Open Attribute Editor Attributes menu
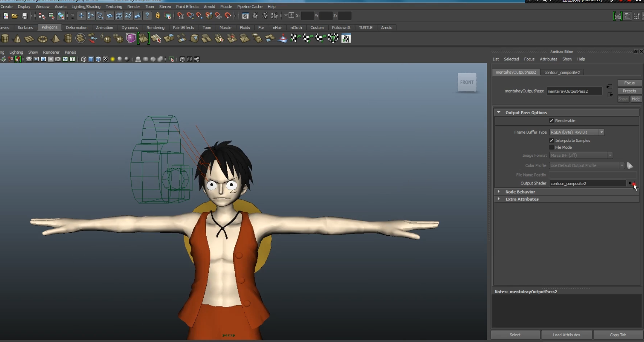The width and height of the screenshot is (644, 342). point(549,59)
